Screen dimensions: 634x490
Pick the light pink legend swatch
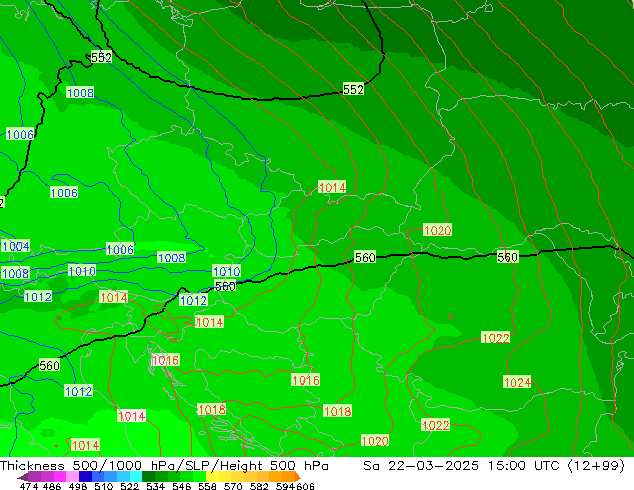pos(72,476)
